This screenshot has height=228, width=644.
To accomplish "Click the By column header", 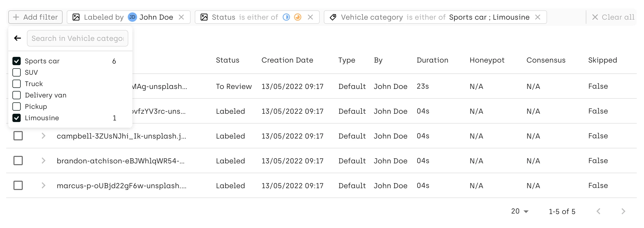I will point(378,60).
